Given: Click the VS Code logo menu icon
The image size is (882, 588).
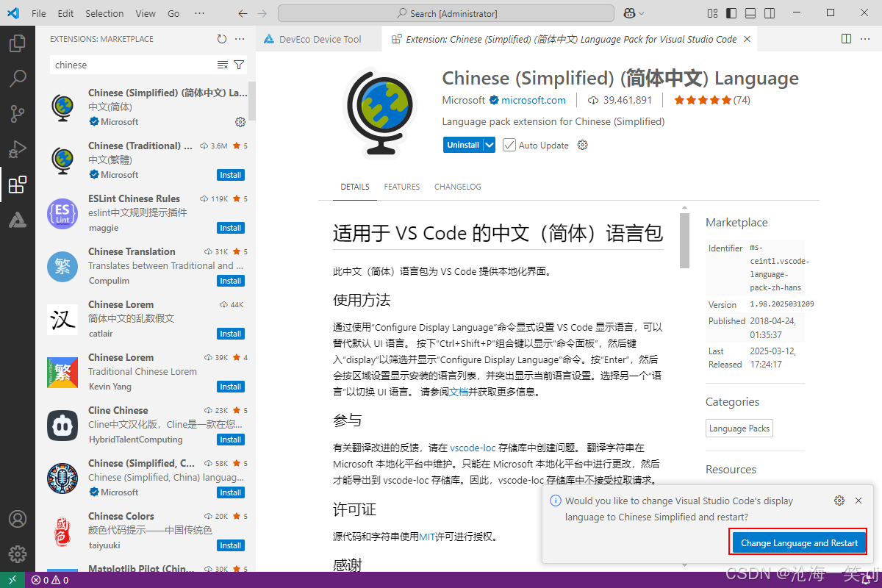Looking at the screenshot, I should tap(12, 13).
